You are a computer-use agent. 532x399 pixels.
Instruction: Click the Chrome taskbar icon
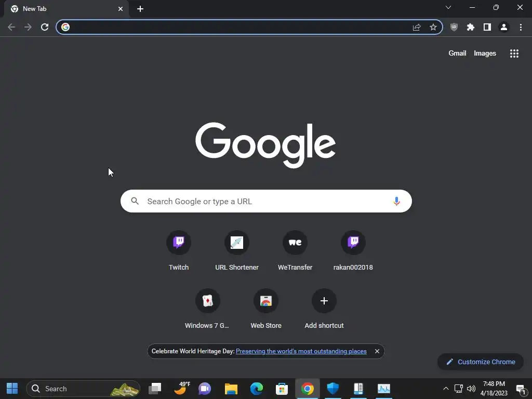[308, 389]
